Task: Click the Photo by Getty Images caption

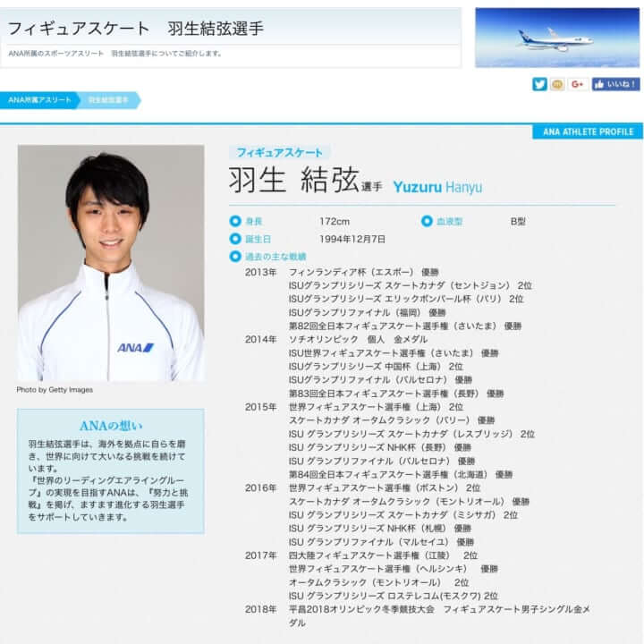Action: point(55,390)
